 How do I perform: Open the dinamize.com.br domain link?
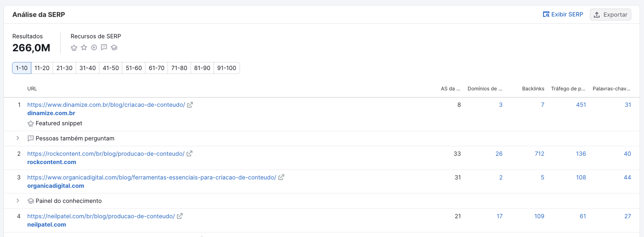click(x=51, y=113)
